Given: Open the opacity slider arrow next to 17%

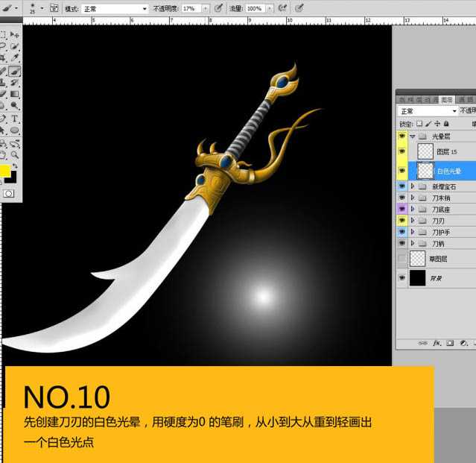Looking at the screenshot, I should click(x=206, y=8).
